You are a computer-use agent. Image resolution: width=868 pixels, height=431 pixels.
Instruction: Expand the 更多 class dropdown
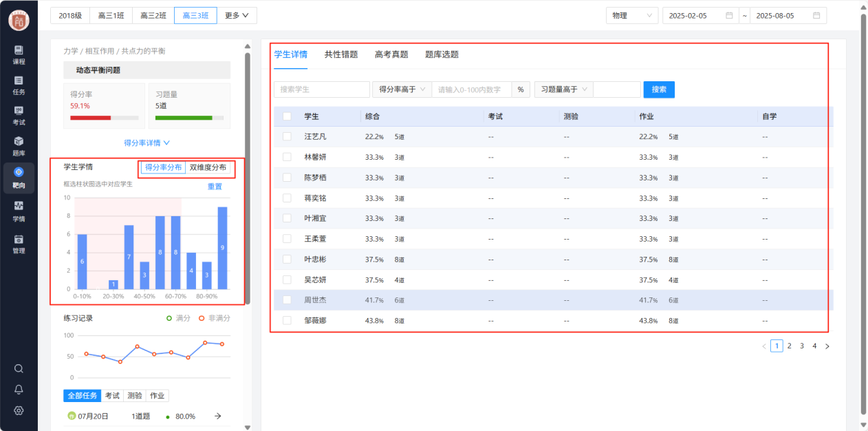coord(237,15)
